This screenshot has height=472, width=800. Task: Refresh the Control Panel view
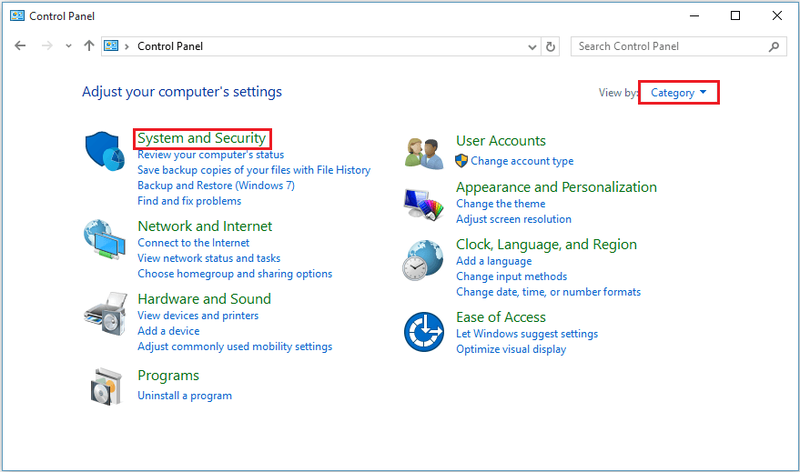(551, 46)
